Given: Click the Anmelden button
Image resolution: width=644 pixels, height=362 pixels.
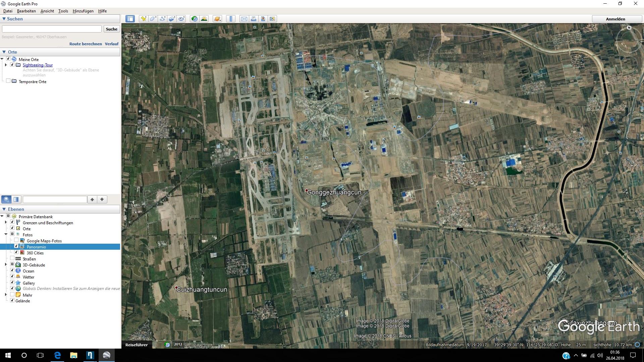Looking at the screenshot, I should [615, 19].
